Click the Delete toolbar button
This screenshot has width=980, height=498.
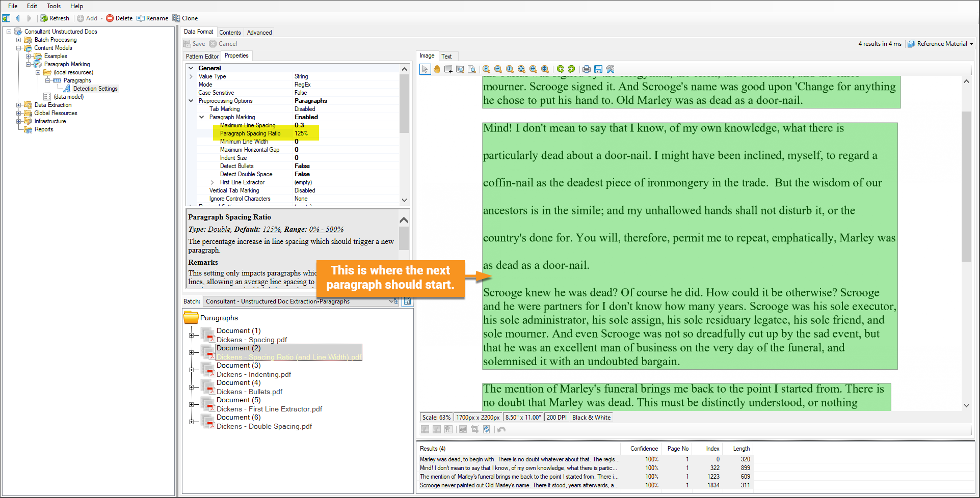click(x=119, y=18)
